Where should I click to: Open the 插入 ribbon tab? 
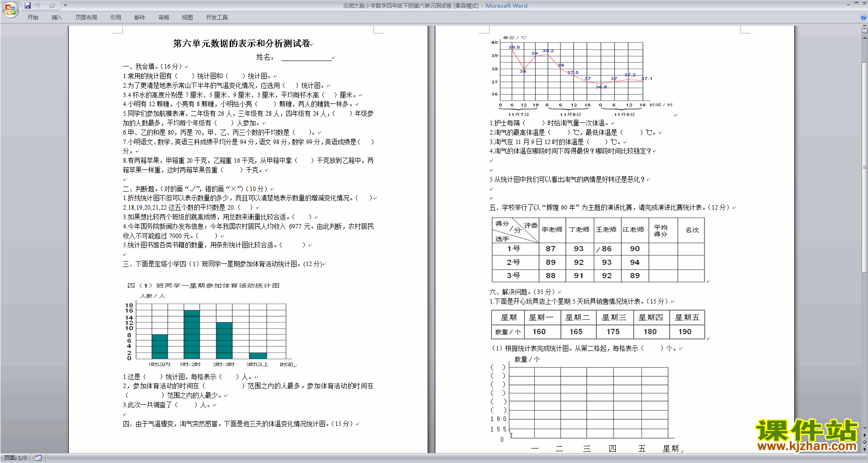click(57, 17)
